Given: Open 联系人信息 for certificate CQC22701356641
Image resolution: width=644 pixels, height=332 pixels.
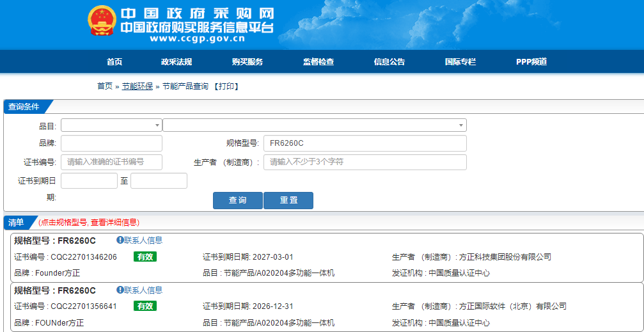Looking at the screenshot, I should [x=143, y=290].
